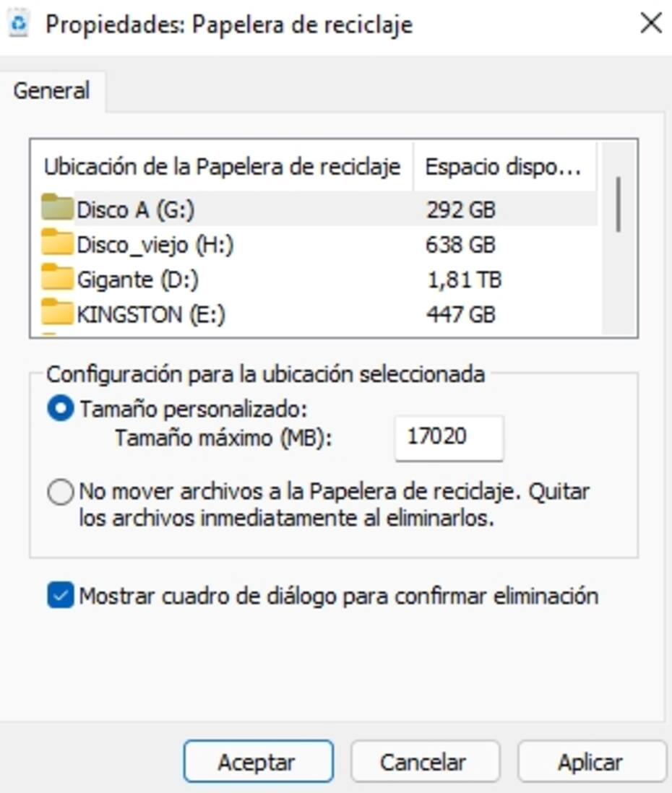Click the Recycle Bin icon in title bar

pos(19,24)
